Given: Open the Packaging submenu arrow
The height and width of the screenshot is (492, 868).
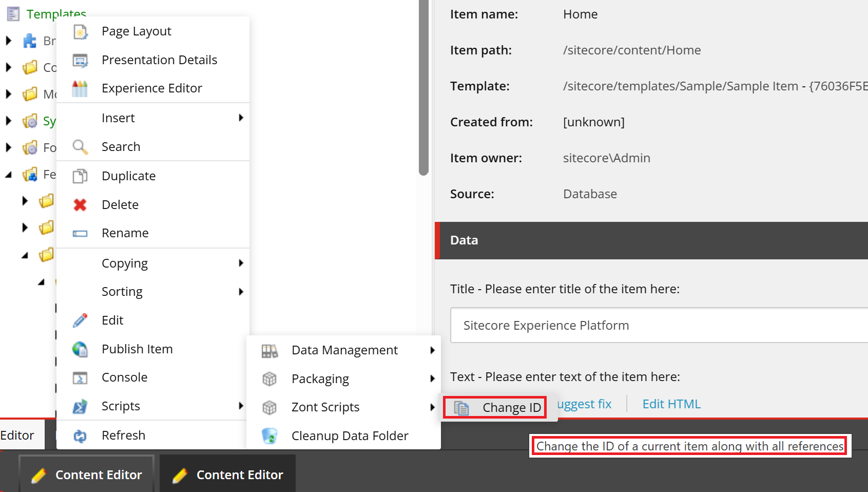Looking at the screenshot, I should coord(432,379).
